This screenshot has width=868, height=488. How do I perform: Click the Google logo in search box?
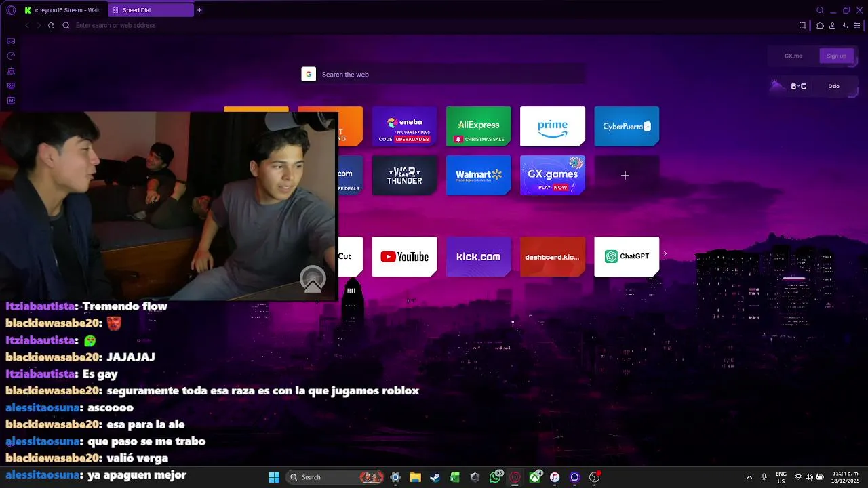click(309, 75)
